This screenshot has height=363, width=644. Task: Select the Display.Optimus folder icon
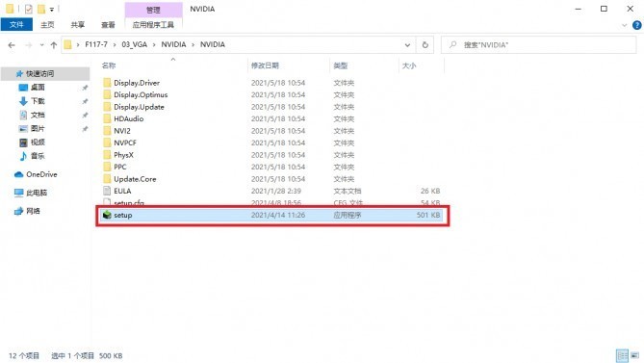(x=107, y=94)
